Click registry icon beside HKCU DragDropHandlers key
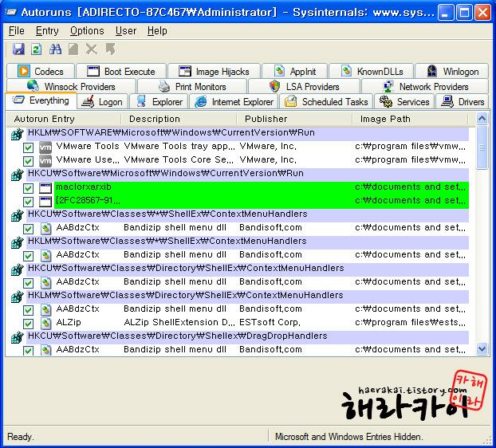Image resolution: width=496 pixels, height=448 pixels. [18, 337]
